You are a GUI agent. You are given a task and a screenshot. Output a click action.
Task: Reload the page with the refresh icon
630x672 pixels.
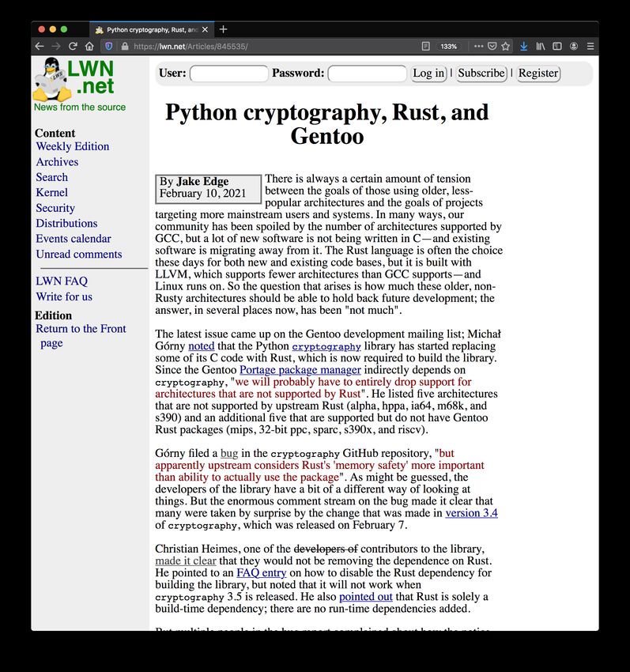pos(73,47)
